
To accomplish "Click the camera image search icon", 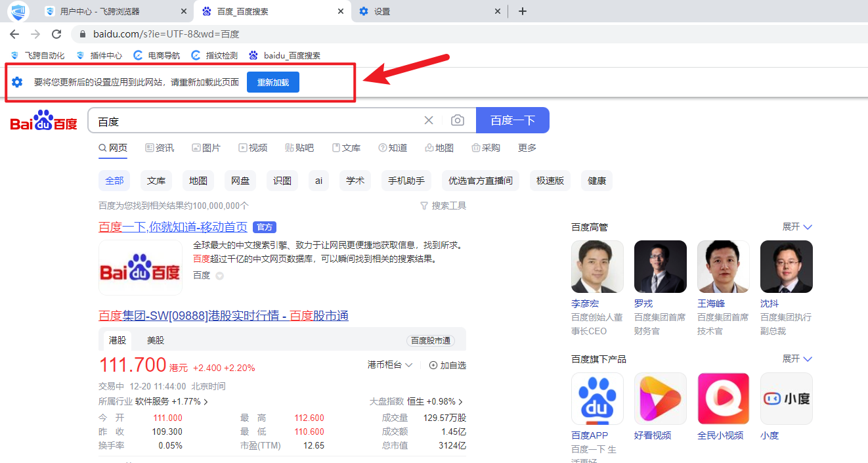I will click(x=458, y=120).
